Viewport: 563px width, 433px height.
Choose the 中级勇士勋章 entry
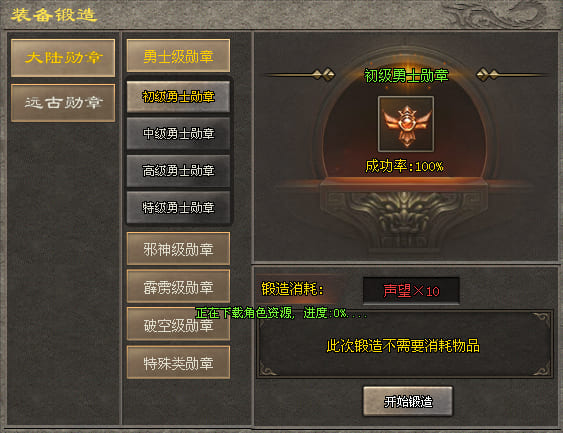click(x=178, y=134)
